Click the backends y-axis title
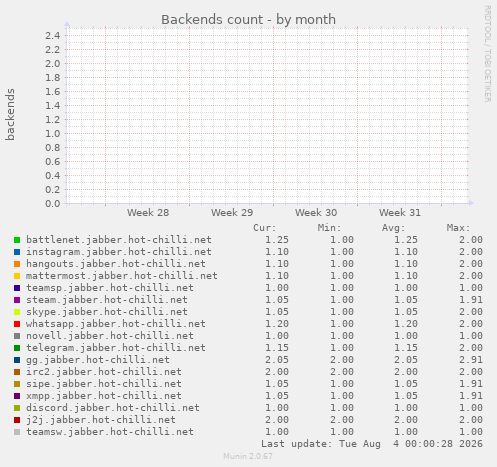The height and width of the screenshot is (467, 497). pyautogui.click(x=10, y=114)
